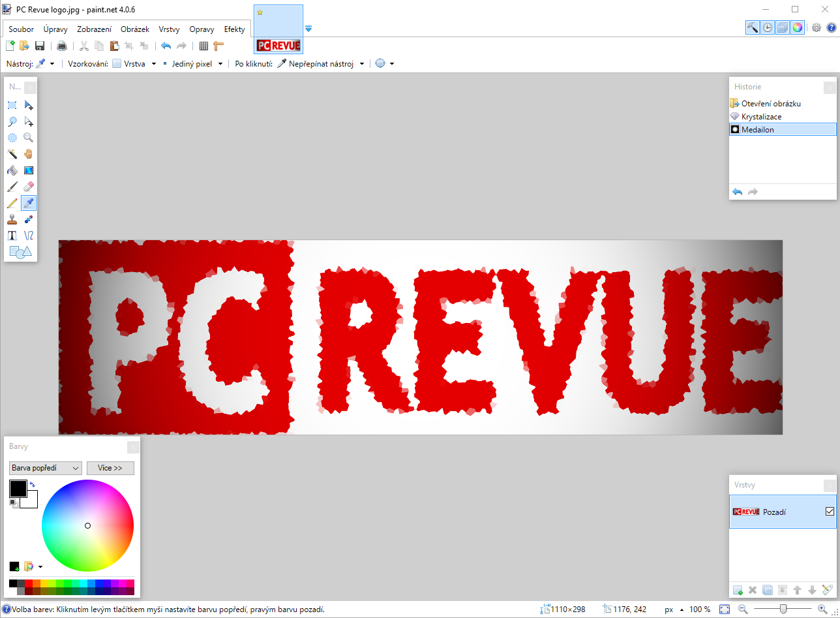Viewport: 840px width, 618px height.
Task: Select the Text tool
Action: pyautogui.click(x=12, y=236)
